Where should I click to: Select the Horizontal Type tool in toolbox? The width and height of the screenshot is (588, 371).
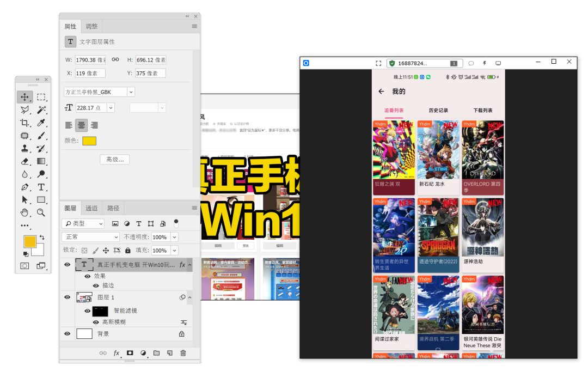click(41, 187)
